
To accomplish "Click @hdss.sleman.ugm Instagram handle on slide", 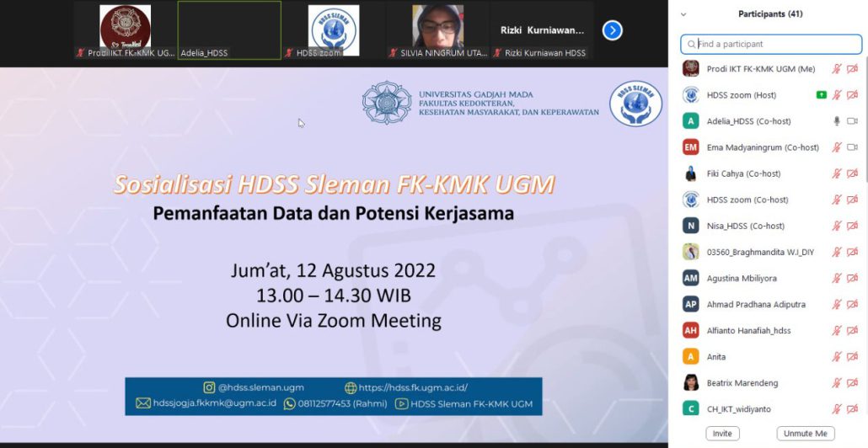I will coord(260,387).
